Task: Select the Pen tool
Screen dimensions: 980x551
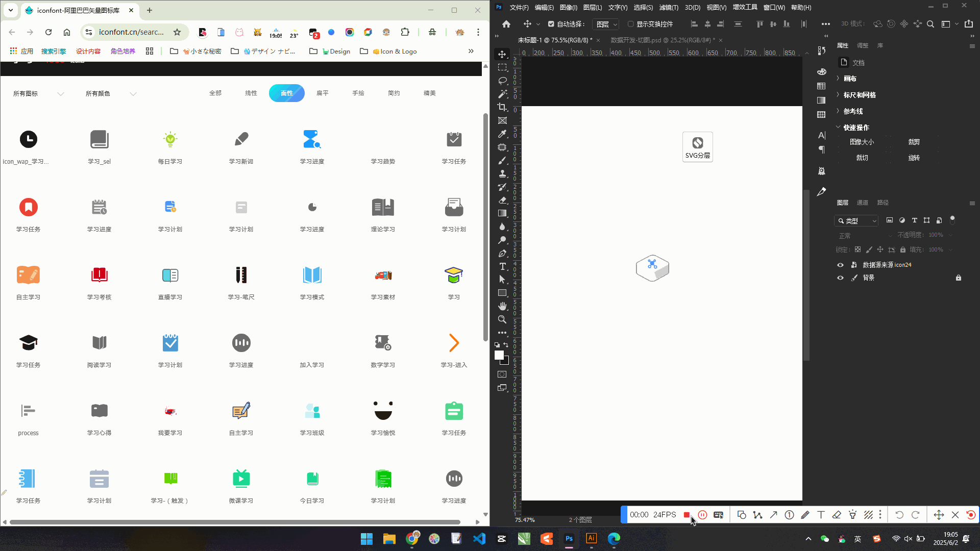Action: (x=502, y=253)
